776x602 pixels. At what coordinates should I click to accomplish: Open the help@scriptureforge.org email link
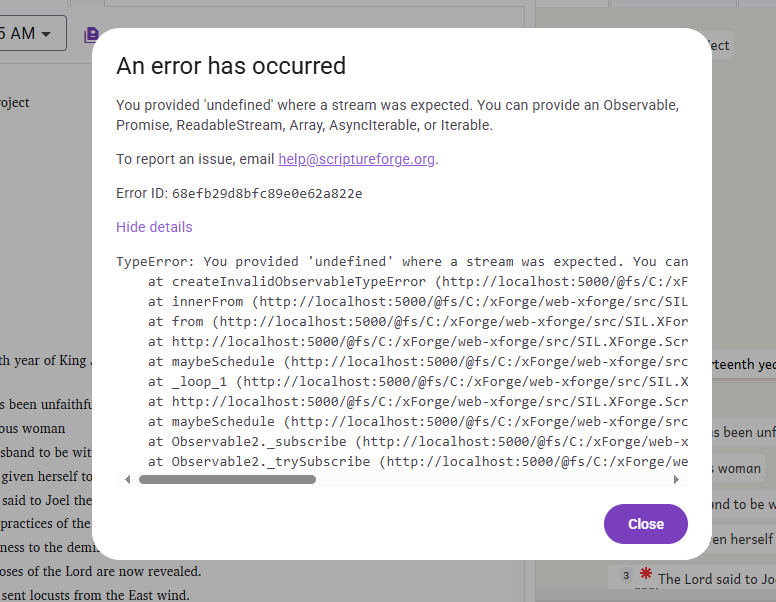coord(357,159)
